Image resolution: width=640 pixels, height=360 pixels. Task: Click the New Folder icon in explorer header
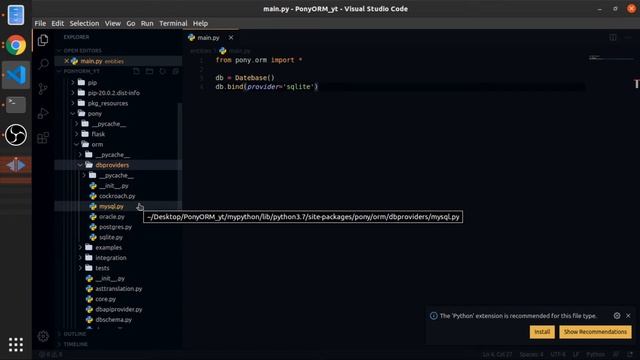pos(149,71)
